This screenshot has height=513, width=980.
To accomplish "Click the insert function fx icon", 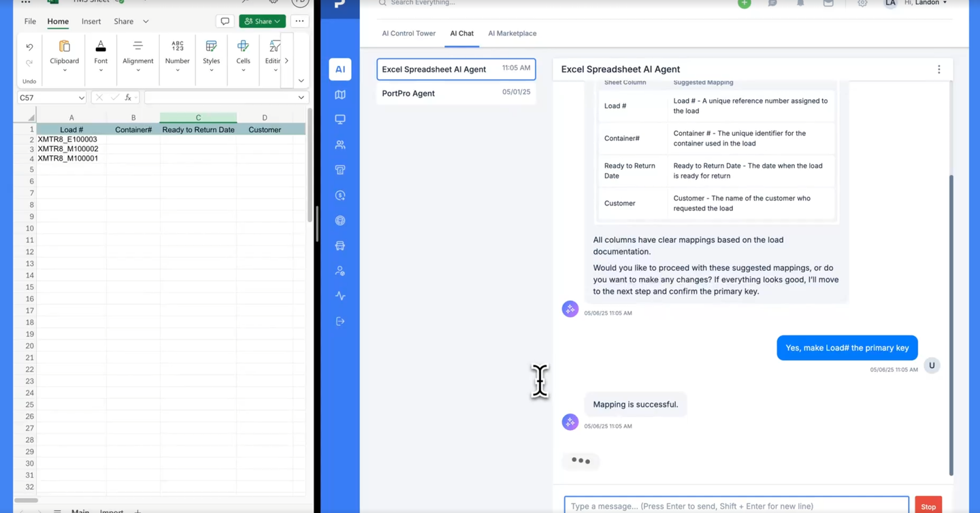I will [128, 98].
